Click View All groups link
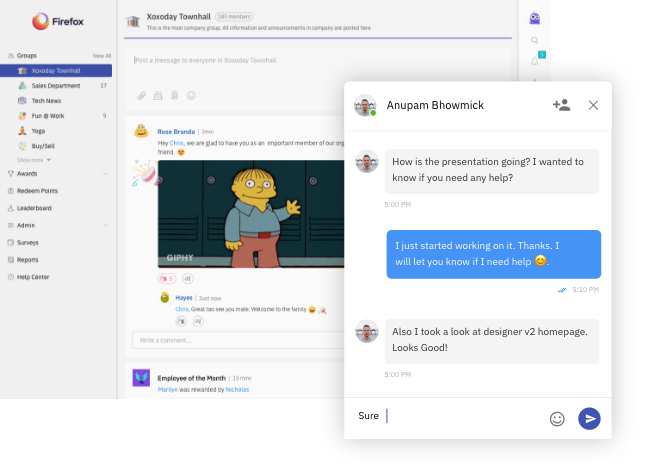 (x=102, y=56)
